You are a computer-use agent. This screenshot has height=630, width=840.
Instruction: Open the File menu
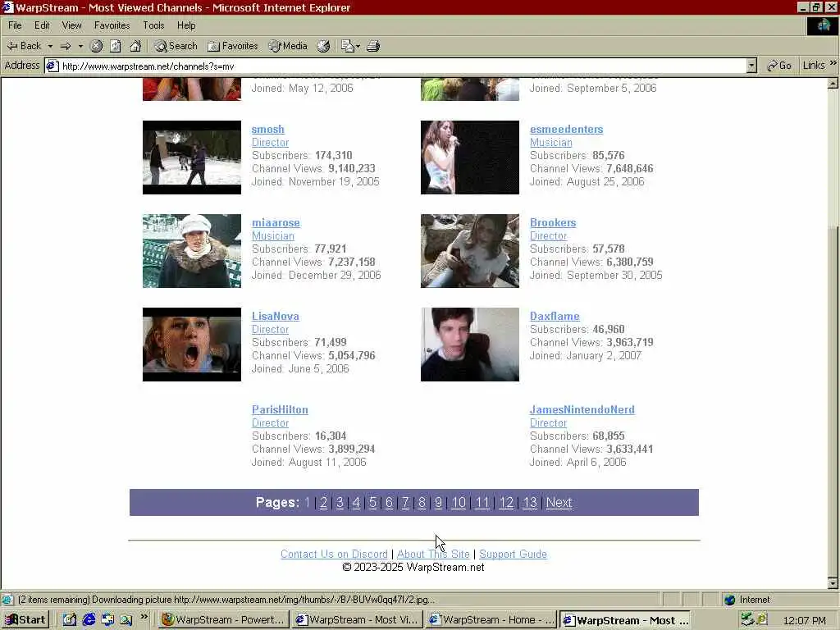pyautogui.click(x=15, y=25)
